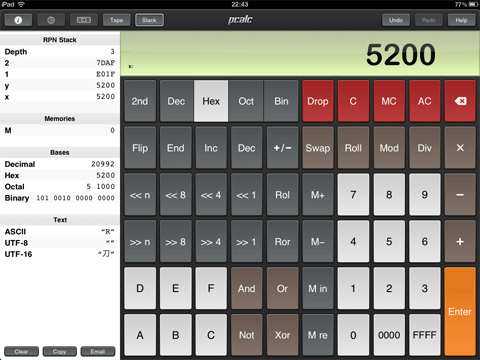
Task: Tap the >> 4 shift right key
Action: (x=211, y=241)
